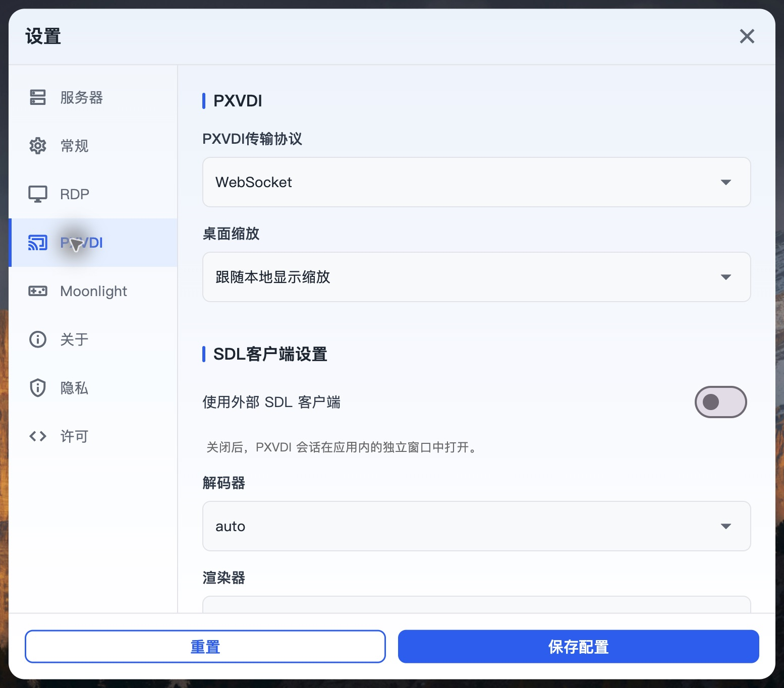Viewport: 784px width, 688px height.
Task: Click the 渲染器 label
Action: click(223, 578)
